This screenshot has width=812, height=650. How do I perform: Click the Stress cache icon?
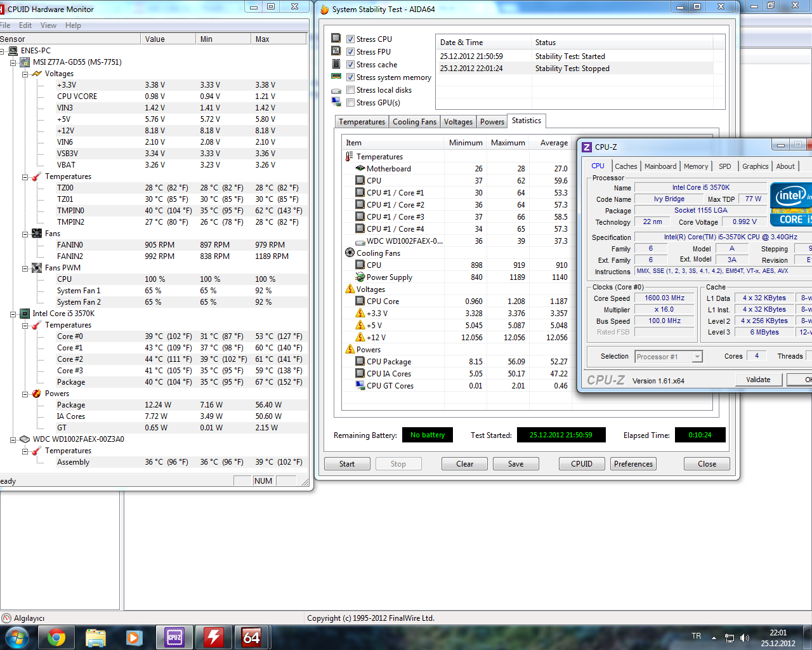point(336,64)
